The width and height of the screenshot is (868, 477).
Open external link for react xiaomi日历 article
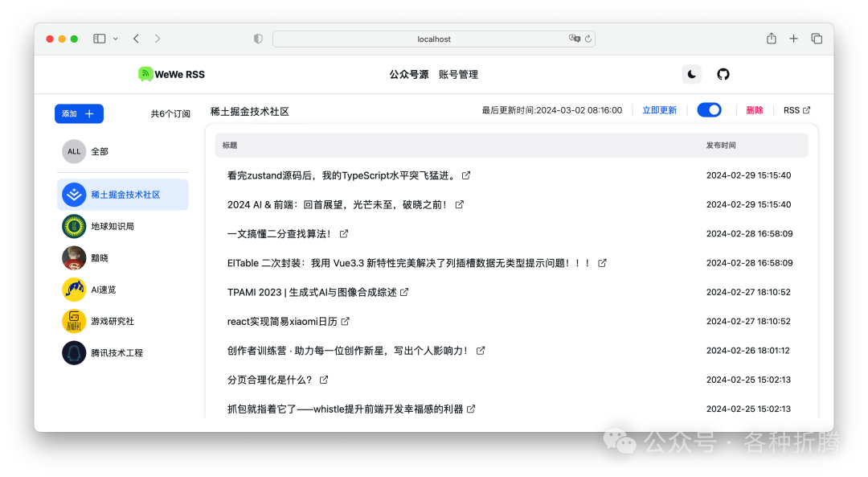coord(346,321)
